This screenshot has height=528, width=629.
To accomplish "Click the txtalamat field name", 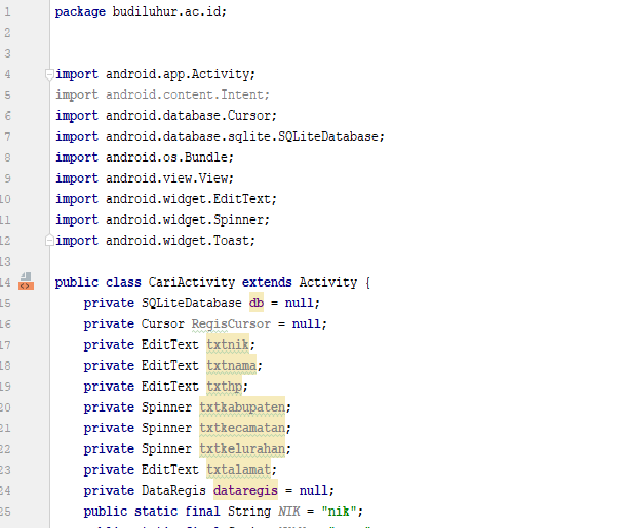I will (x=238, y=470).
